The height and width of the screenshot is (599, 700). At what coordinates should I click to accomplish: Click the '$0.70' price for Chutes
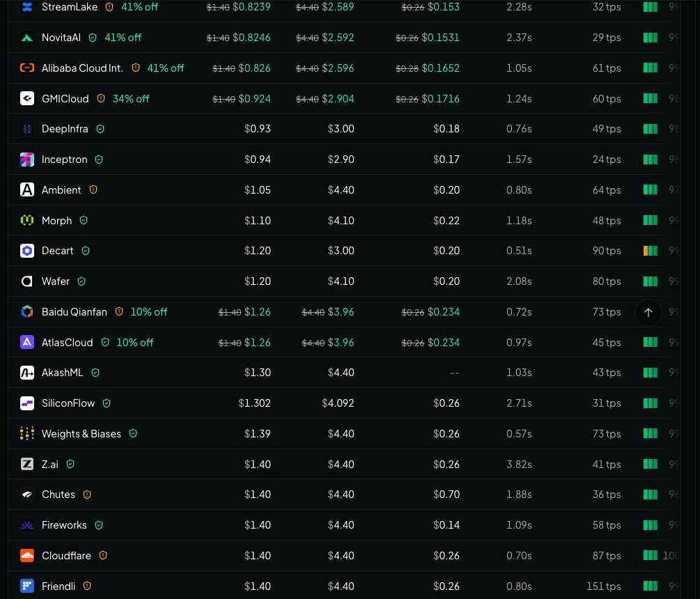click(x=446, y=495)
